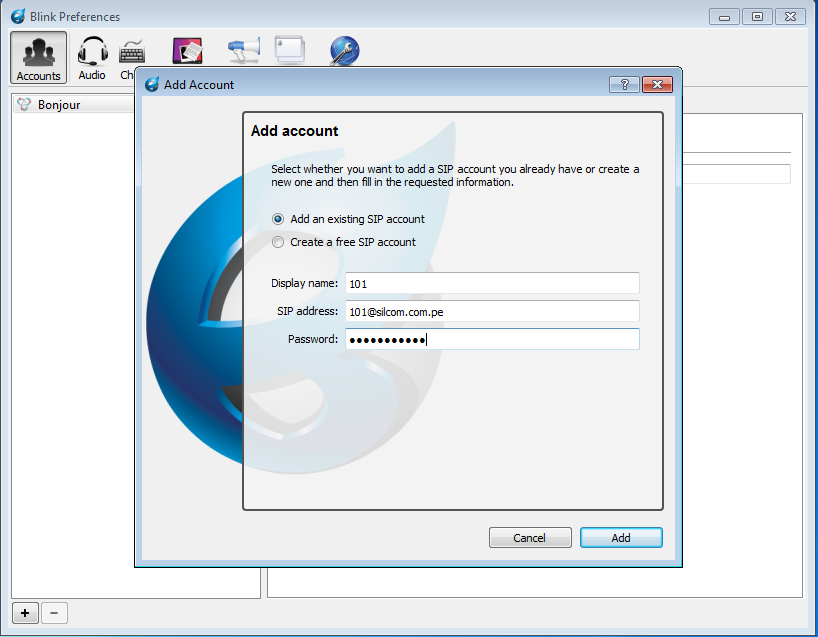Close the Add Account dialog

(x=656, y=85)
